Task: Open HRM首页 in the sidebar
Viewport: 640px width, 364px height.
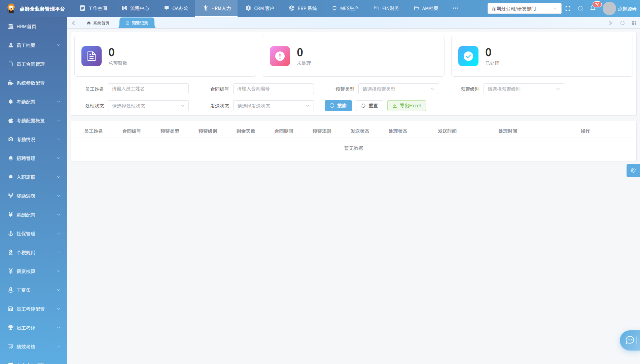Action: point(33,27)
